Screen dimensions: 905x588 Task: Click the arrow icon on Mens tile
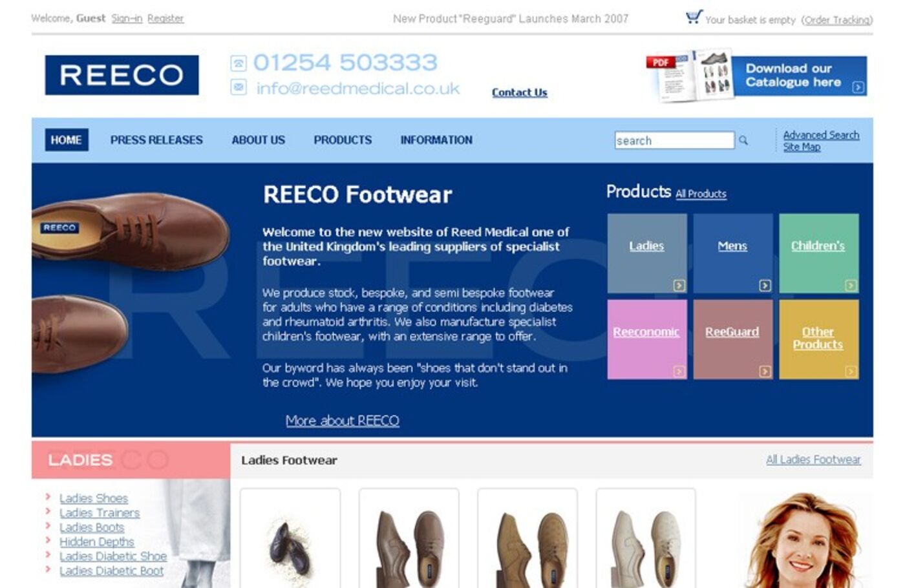tap(765, 285)
